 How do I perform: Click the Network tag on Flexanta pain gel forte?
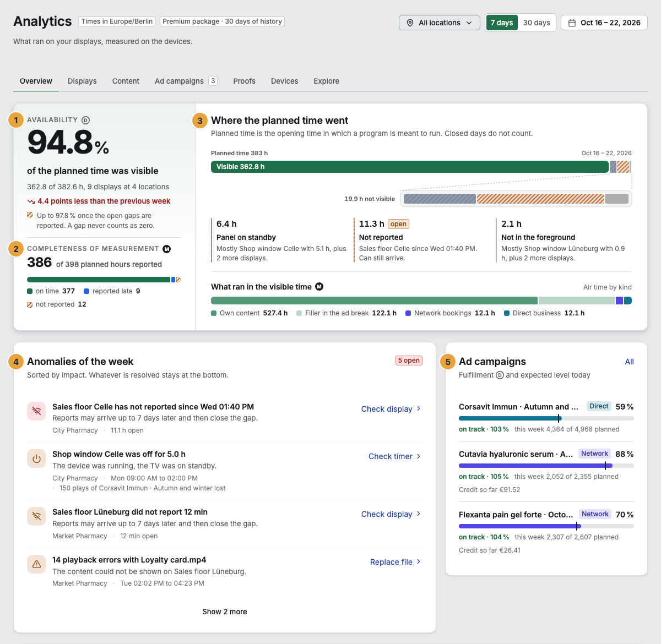[595, 514]
